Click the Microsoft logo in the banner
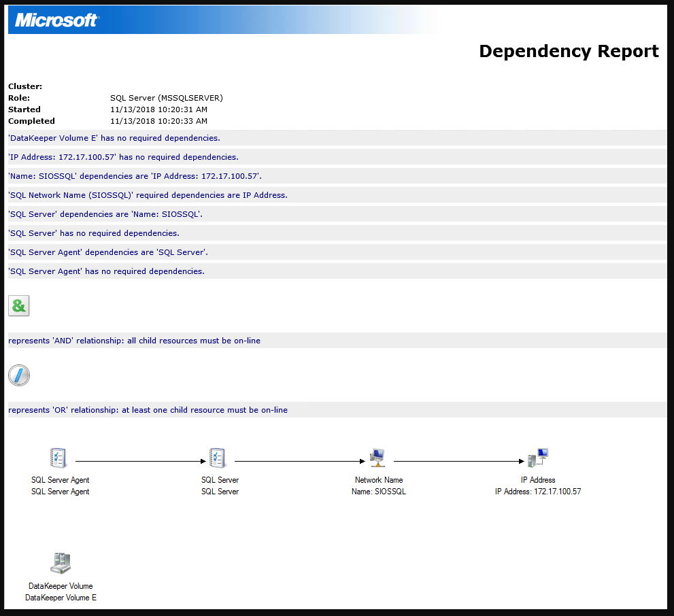 pos(57,20)
